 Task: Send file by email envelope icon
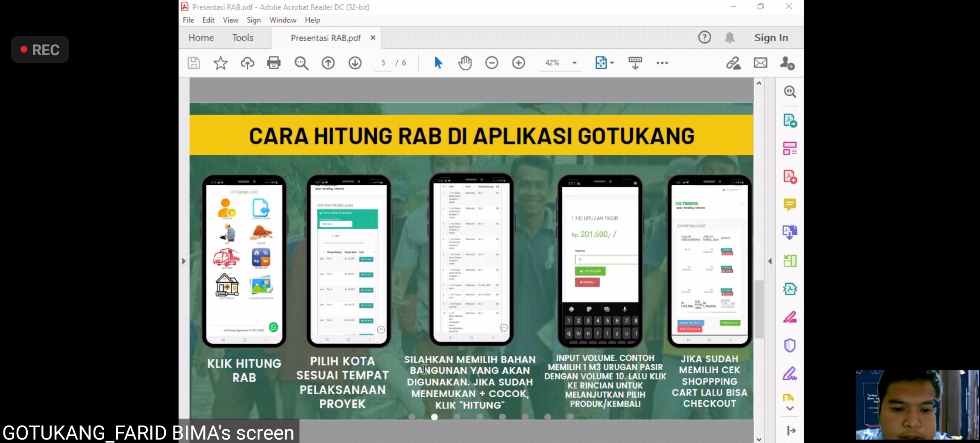tap(760, 63)
